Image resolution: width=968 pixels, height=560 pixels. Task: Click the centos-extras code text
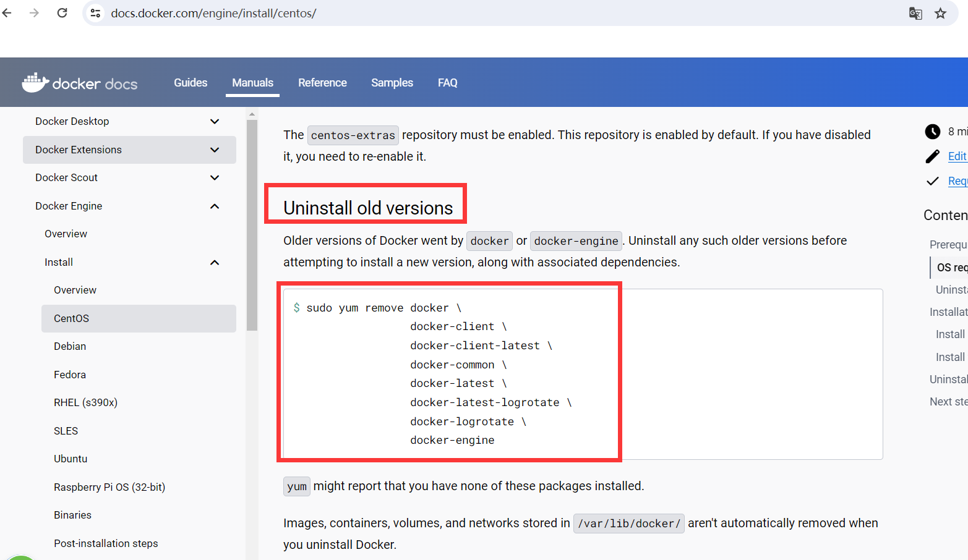point(353,135)
